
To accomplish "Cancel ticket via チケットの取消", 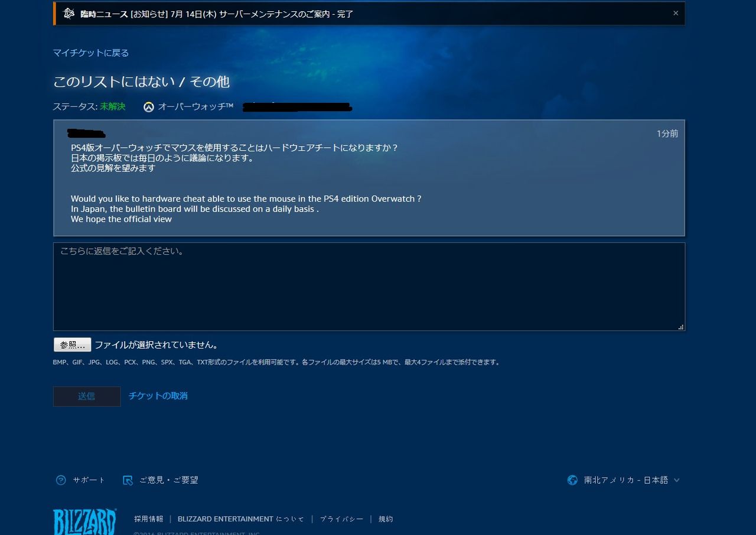I will (158, 396).
